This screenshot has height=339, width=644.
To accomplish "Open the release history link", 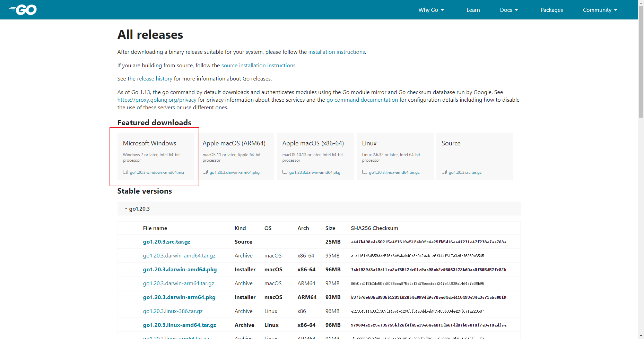I will (155, 78).
